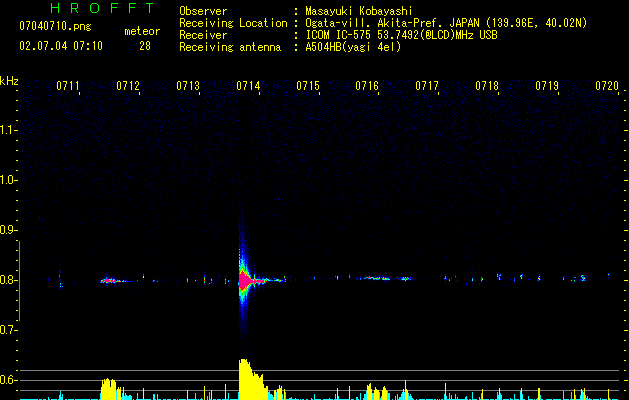Click the faint echo trace near 0716
Image resolution: width=629 pixels, height=400 pixels.
click(x=377, y=278)
